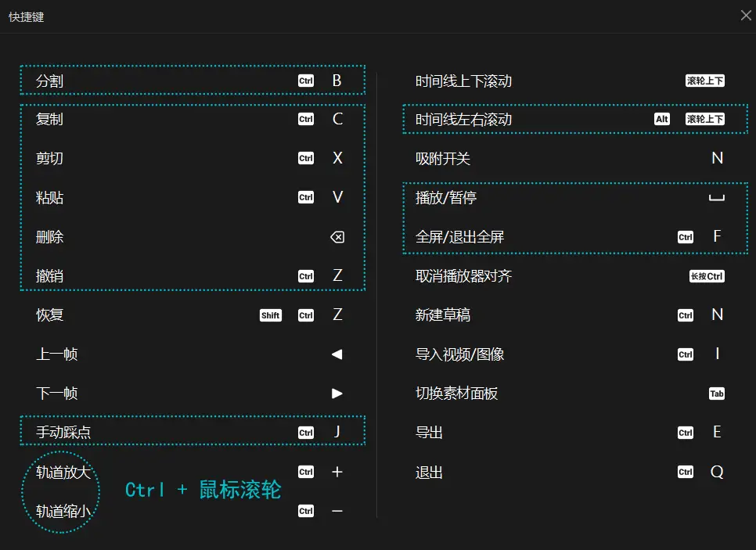Click the spacebar icon for 播放/暂停
The height and width of the screenshot is (550, 756).
(x=717, y=198)
